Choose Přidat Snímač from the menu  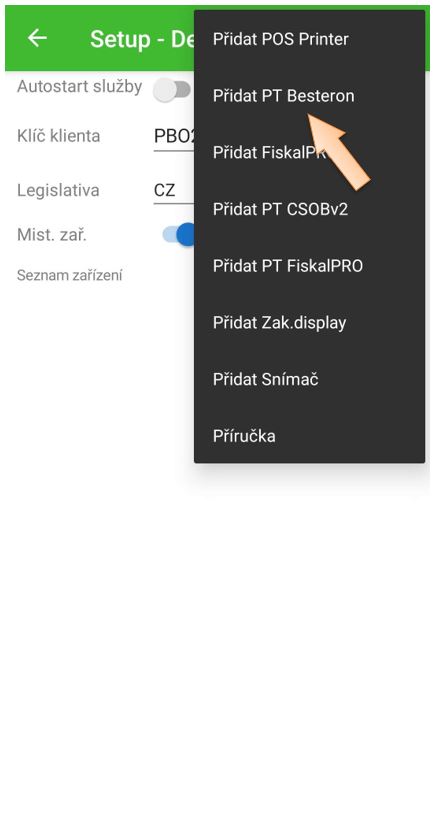pos(310,379)
